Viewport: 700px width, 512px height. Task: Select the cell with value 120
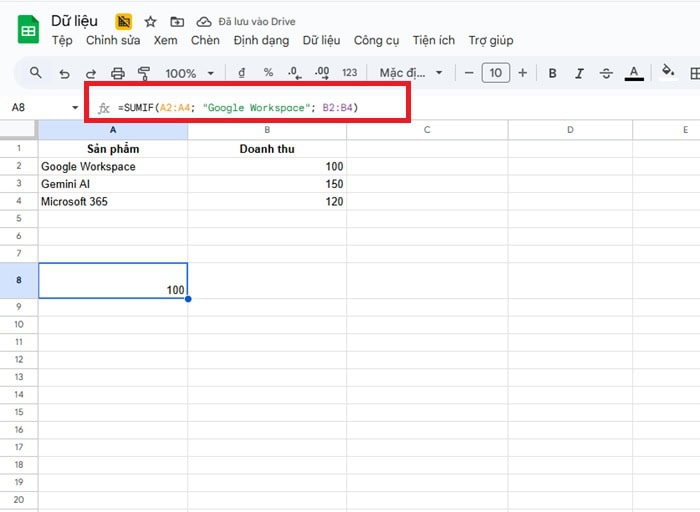267,201
